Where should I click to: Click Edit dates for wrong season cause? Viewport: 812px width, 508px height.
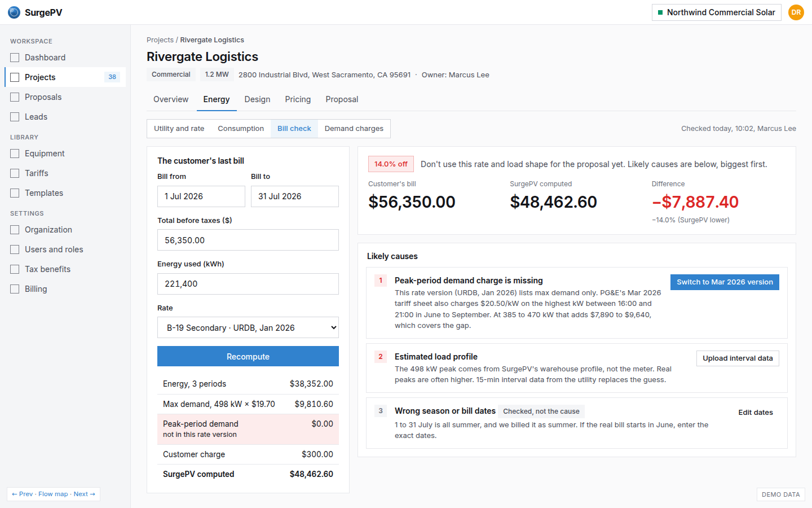tap(756, 413)
